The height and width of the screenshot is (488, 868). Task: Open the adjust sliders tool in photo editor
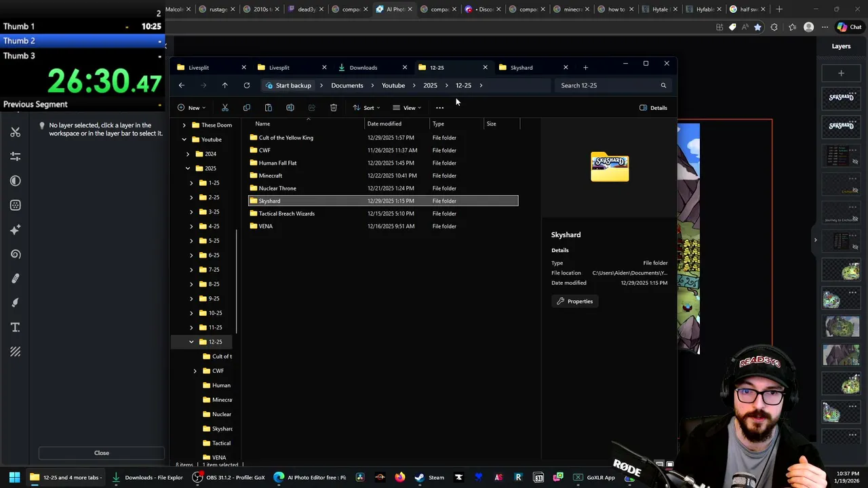click(16, 157)
